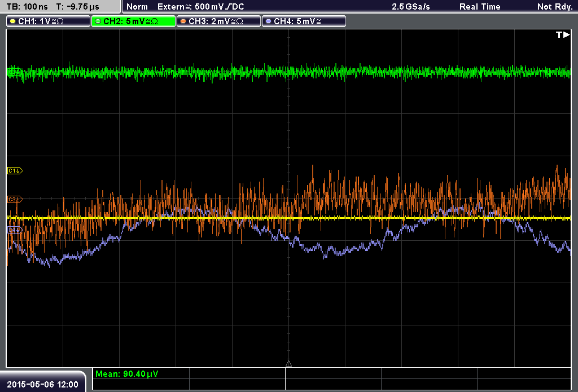The width and height of the screenshot is (578, 392).
Task: Click the Not Rdy. status indicator
Action: (x=555, y=7)
